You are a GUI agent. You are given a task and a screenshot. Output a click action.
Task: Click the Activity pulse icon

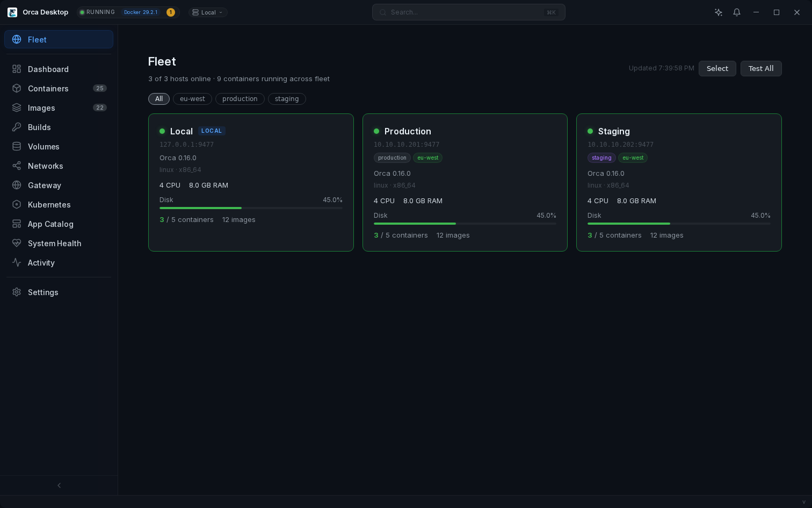[x=17, y=262]
